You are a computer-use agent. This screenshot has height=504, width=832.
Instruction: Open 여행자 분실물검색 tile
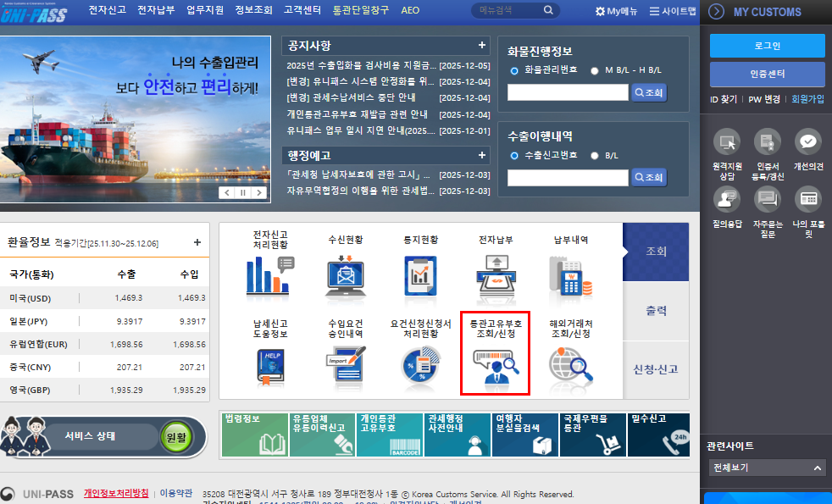pos(524,435)
